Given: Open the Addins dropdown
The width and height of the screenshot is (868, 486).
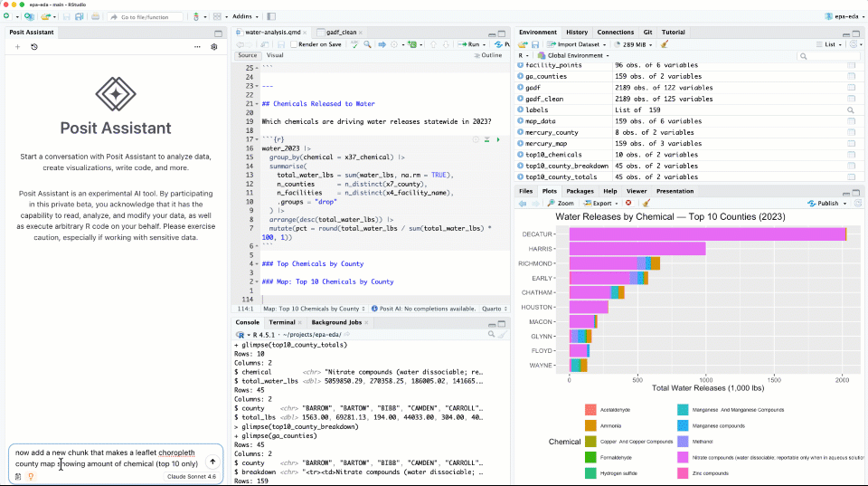Looking at the screenshot, I should (245, 16).
